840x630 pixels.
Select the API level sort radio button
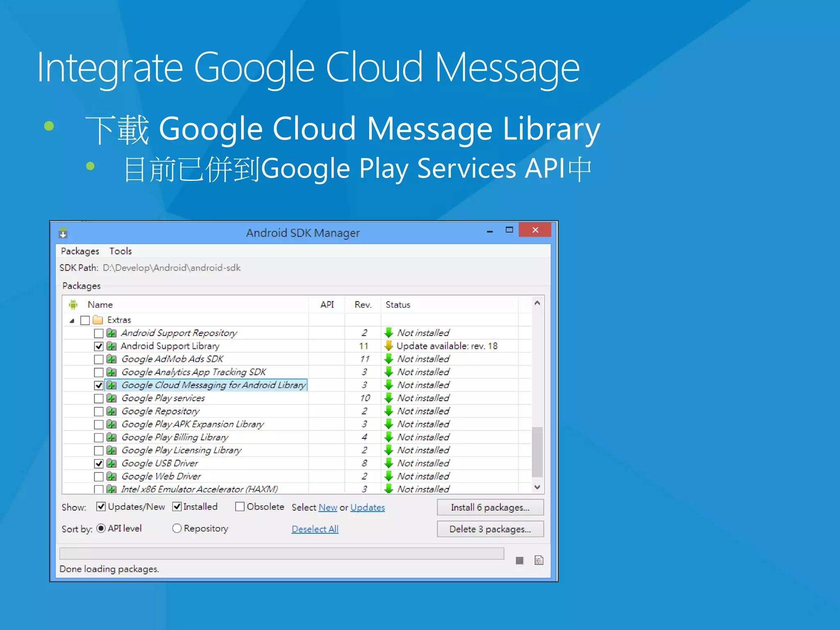click(x=101, y=528)
